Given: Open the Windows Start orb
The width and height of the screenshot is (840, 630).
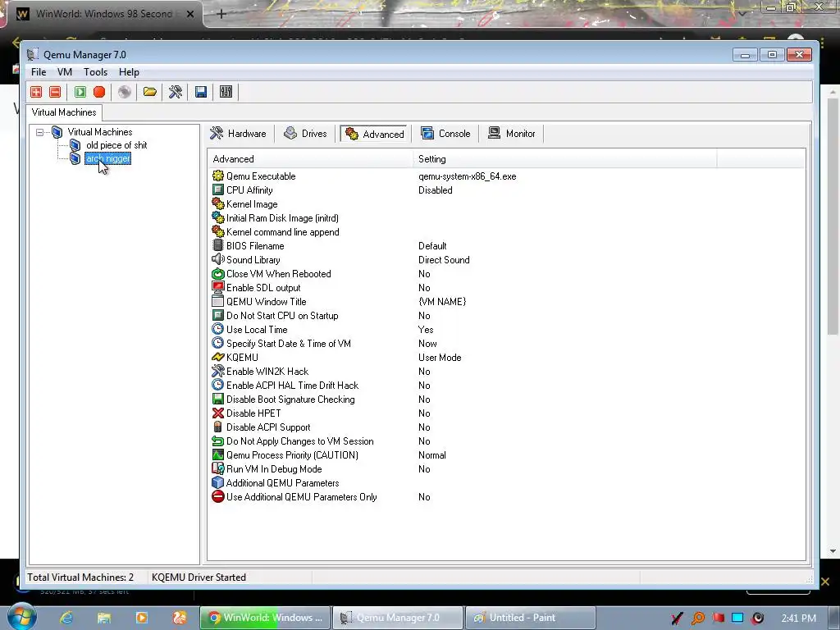Looking at the screenshot, I should point(22,617).
